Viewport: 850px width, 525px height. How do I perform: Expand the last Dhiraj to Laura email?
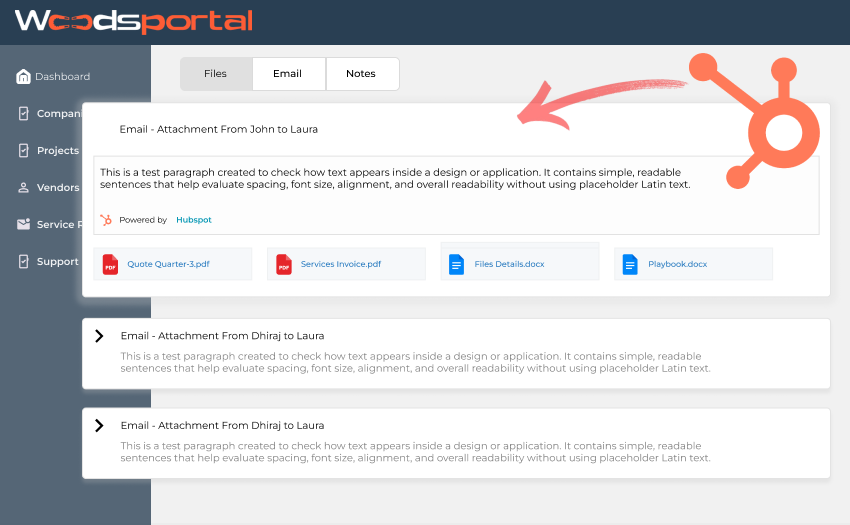tap(99, 425)
